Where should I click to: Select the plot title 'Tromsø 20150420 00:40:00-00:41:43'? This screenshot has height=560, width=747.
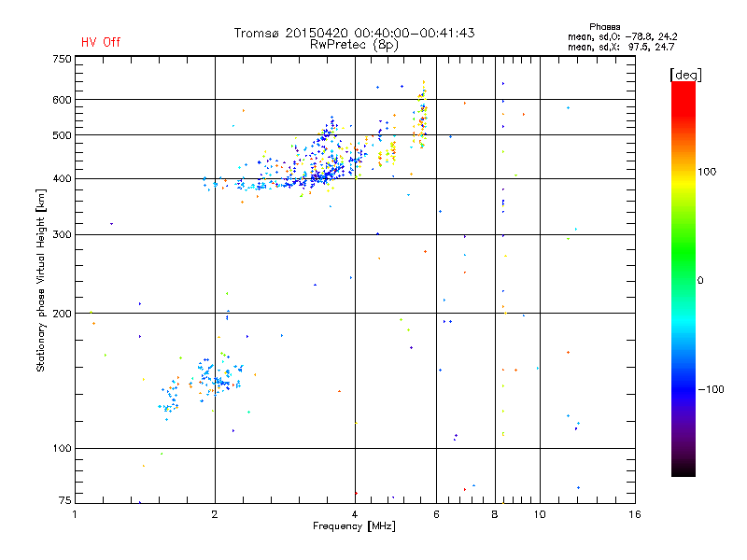pyautogui.click(x=354, y=33)
